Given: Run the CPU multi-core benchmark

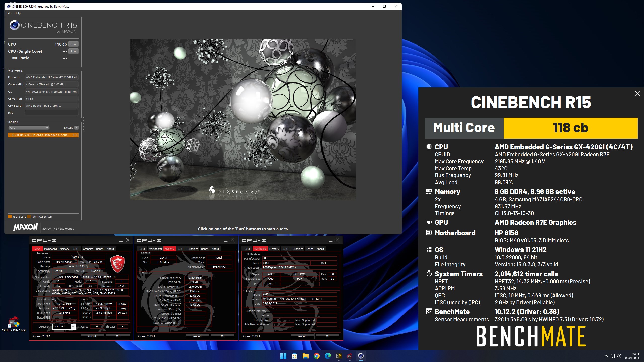Looking at the screenshot, I should (x=73, y=44).
